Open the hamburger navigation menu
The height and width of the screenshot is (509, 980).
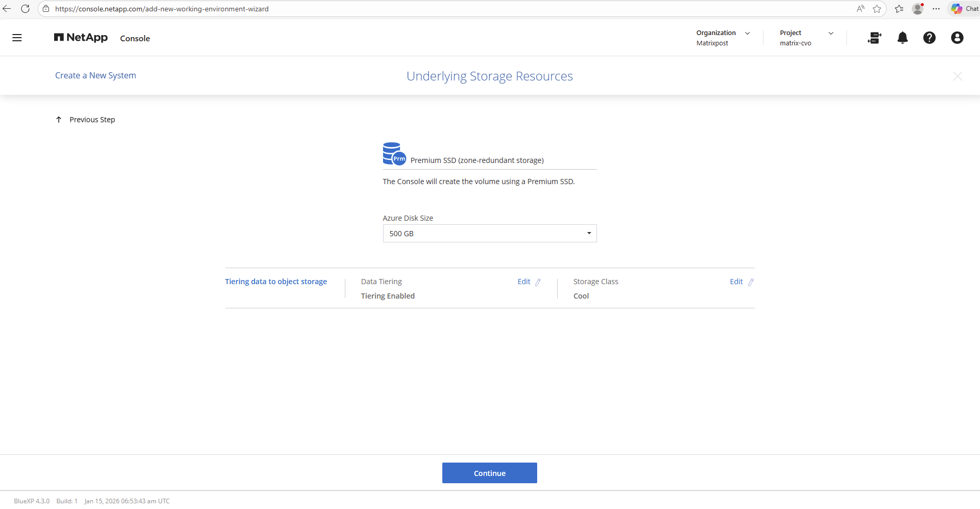(17, 38)
